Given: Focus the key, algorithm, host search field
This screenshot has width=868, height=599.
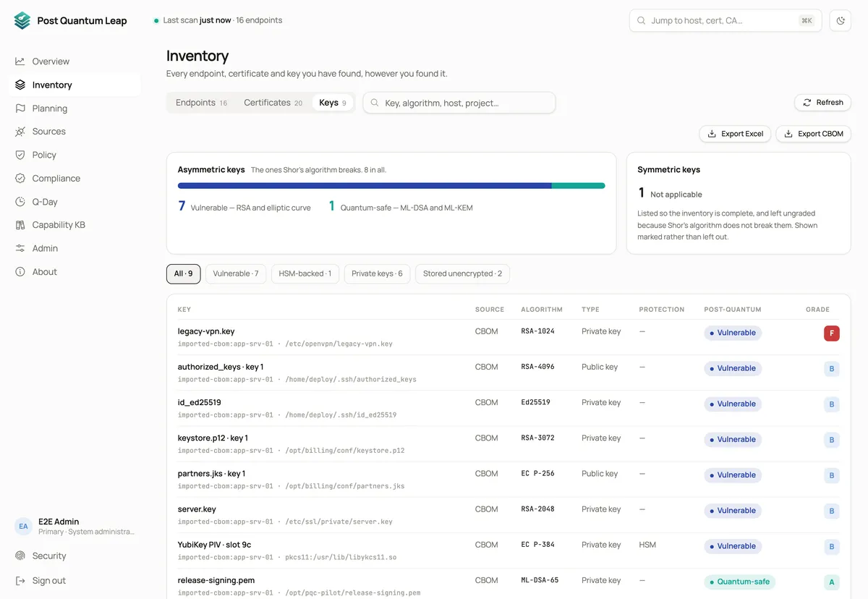Looking at the screenshot, I should point(459,103).
